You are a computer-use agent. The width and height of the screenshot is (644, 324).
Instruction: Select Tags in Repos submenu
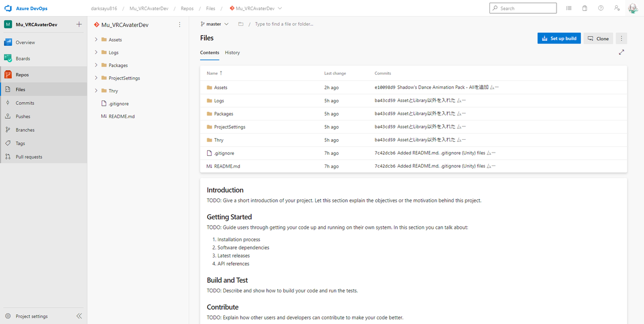click(43, 143)
